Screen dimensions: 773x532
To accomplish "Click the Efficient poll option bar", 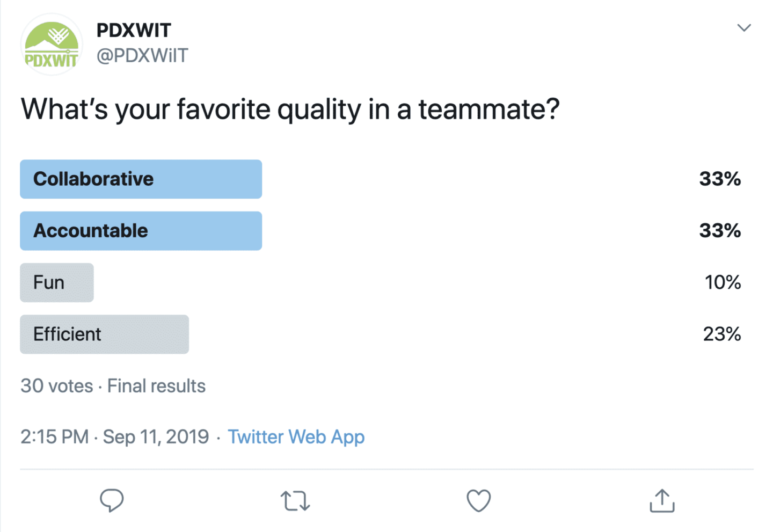I will pyautogui.click(x=104, y=334).
